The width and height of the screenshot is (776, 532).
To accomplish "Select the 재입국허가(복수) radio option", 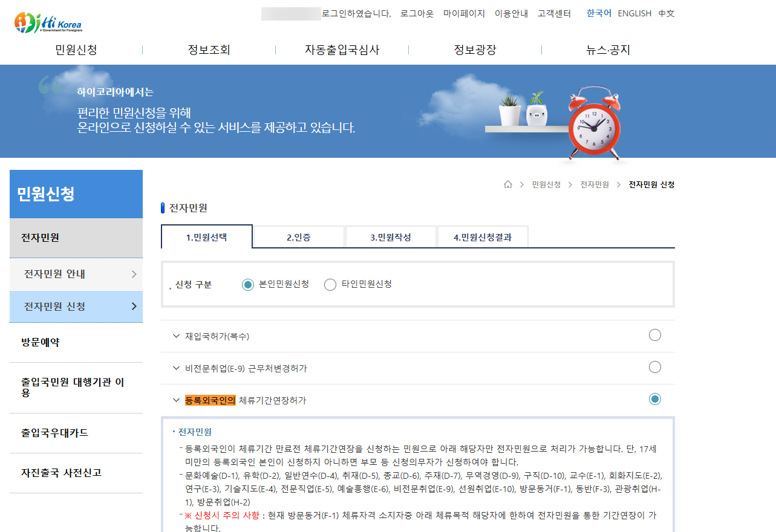I will 654,335.
